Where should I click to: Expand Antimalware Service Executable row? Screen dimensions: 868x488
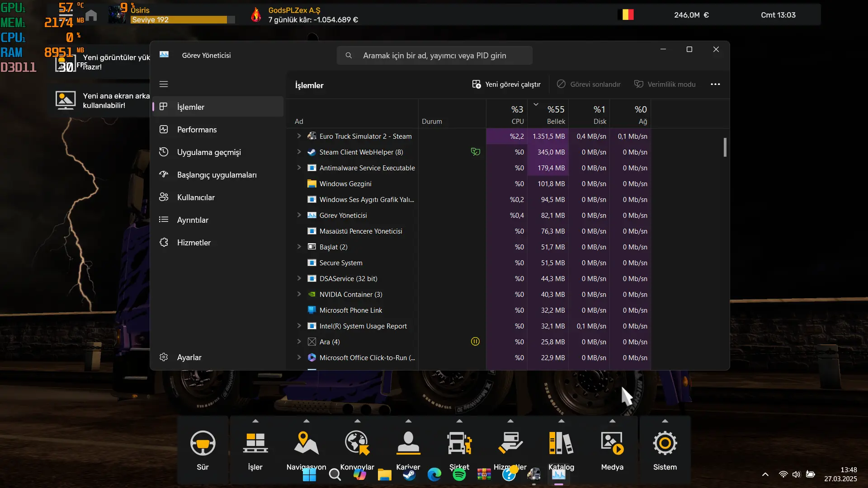(x=299, y=168)
